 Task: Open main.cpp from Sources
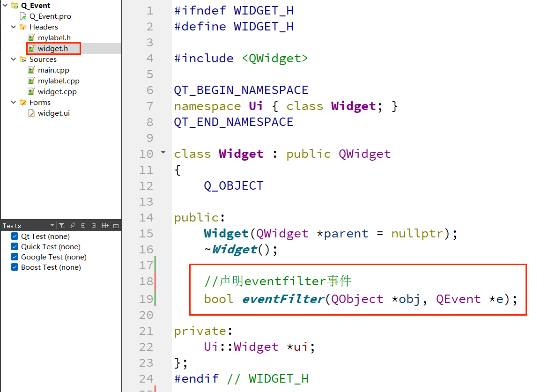click(53, 70)
